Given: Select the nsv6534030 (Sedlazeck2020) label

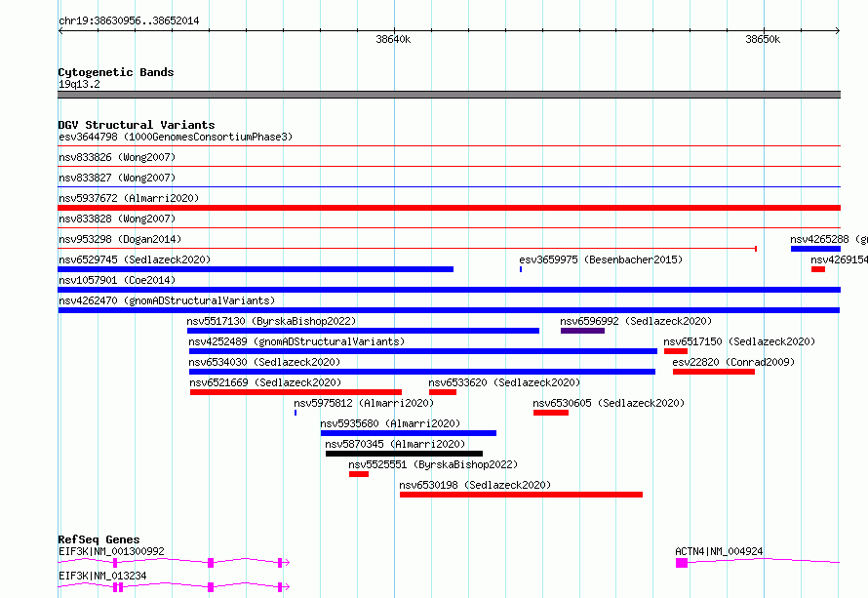Looking at the screenshot, I should point(264,362).
